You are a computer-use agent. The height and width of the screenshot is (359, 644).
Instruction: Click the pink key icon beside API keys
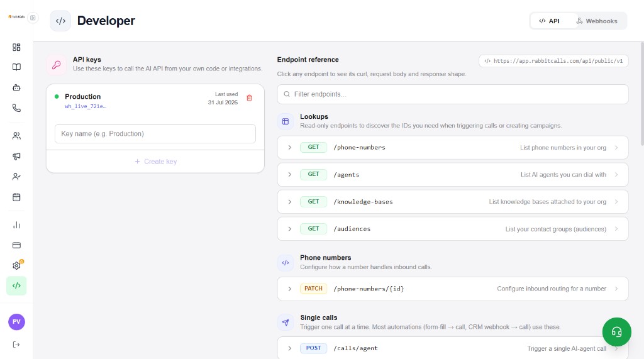point(56,65)
